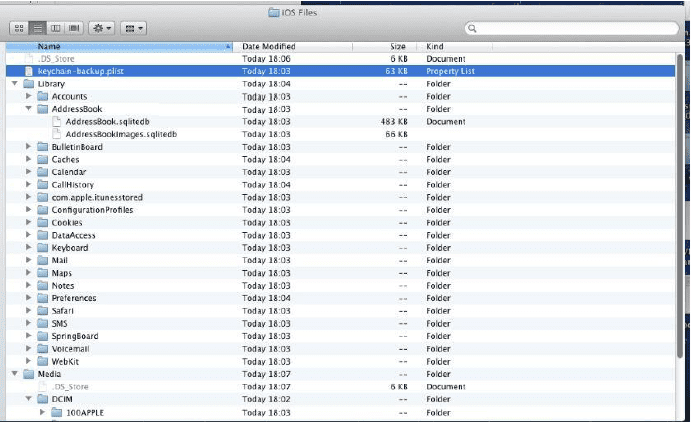Switch to icon view in toolbar
This screenshot has height=422, width=691.
coord(19,29)
